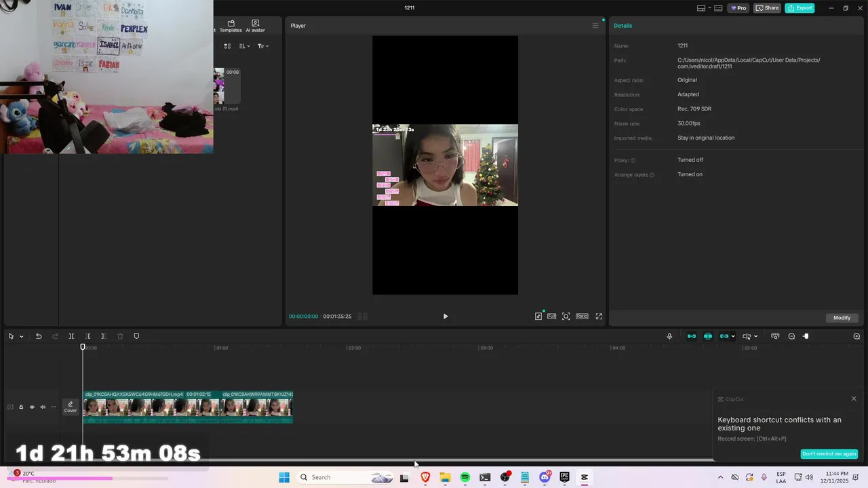
Task: Click the track collapse square icon
Action: tap(10, 407)
